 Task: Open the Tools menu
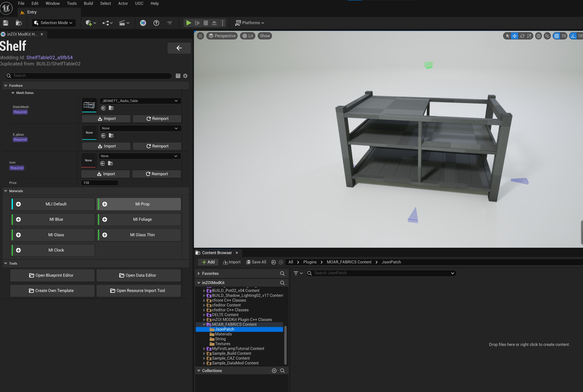(x=72, y=3)
